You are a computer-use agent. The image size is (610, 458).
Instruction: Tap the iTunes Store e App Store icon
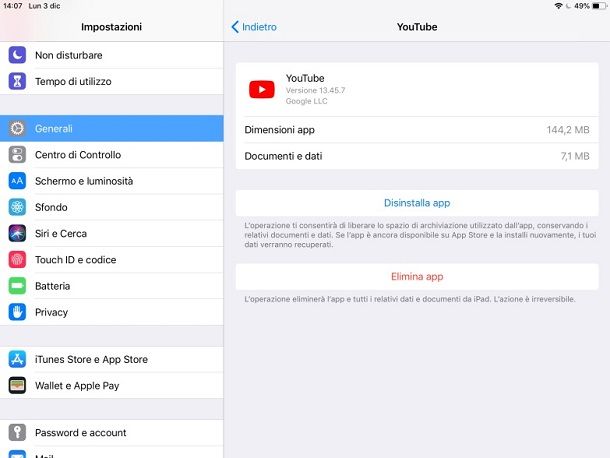[17, 359]
